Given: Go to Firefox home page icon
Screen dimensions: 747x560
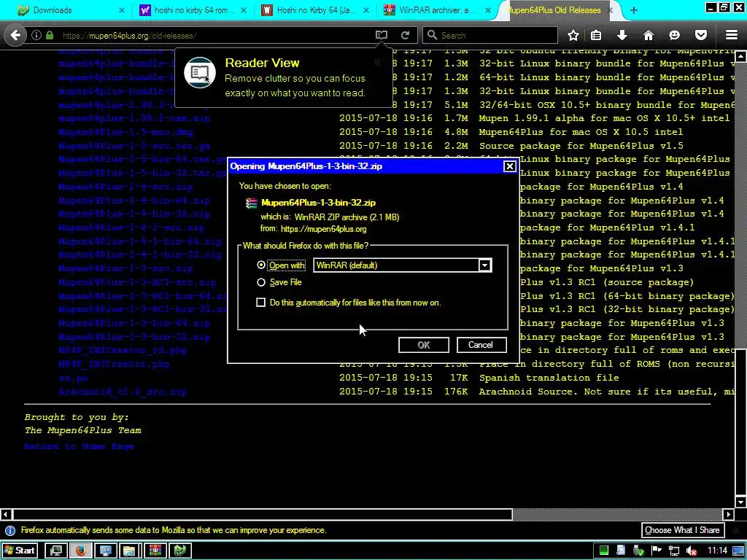Looking at the screenshot, I should pyautogui.click(x=649, y=35).
